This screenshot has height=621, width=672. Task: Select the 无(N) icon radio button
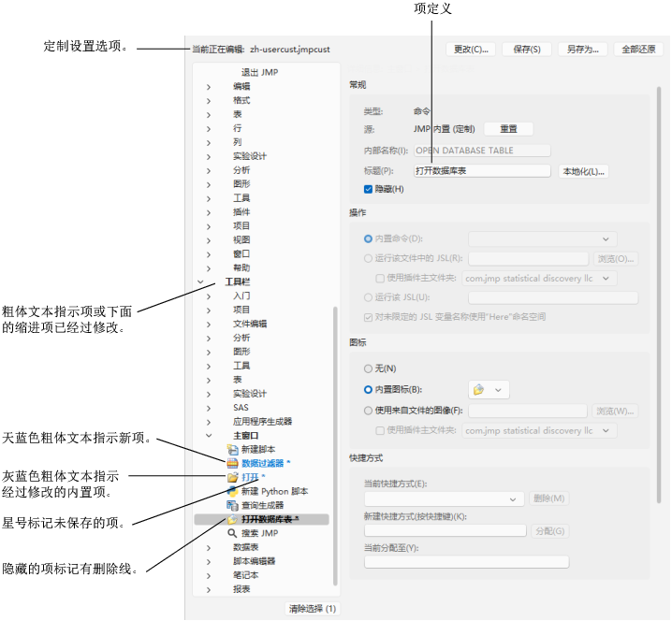point(368,368)
